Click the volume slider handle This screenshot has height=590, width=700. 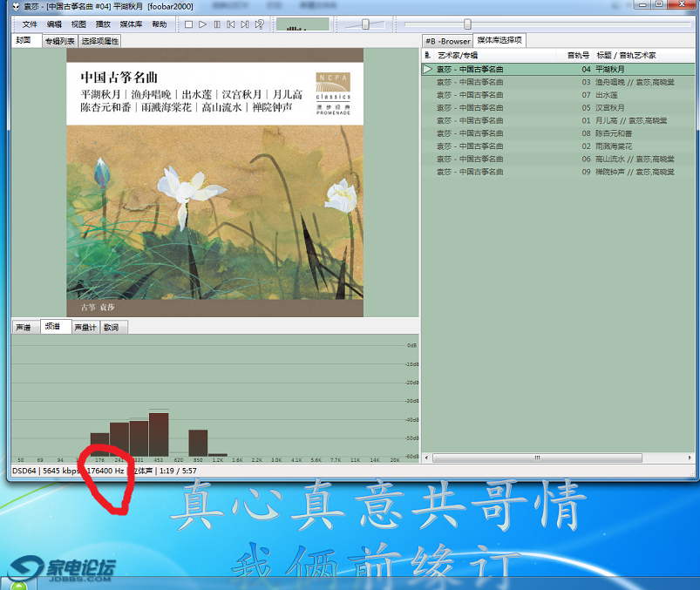(364, 24)
